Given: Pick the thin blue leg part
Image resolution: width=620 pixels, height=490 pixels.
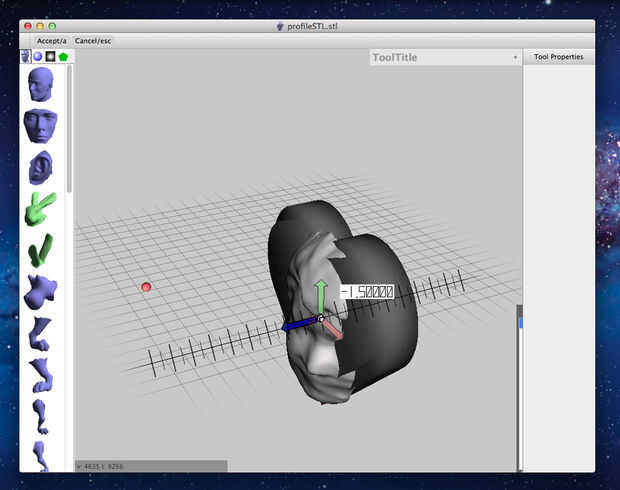Looking at the screenshot, I should 40,417.
